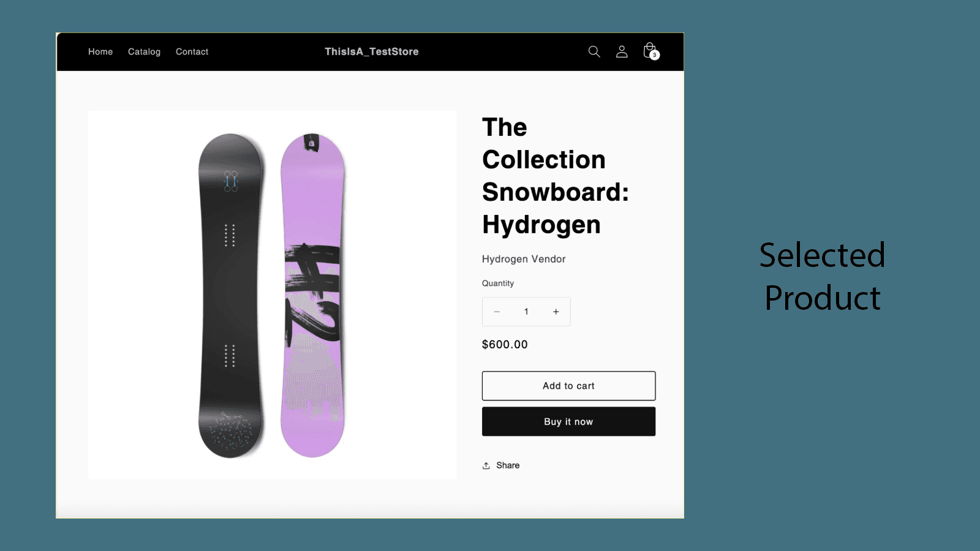Click inside the quantity number field
This screenshot has height=551, width=980.
[x=526, y=312]
